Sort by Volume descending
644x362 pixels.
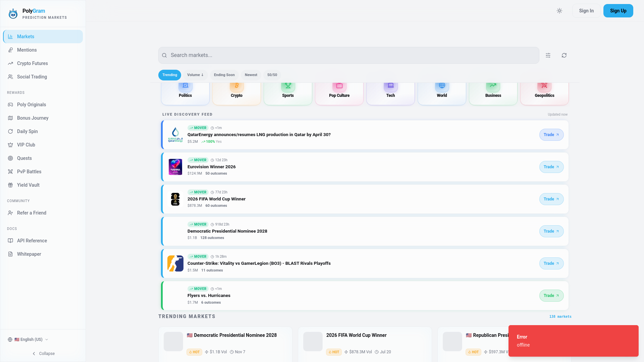coord(195,75)
